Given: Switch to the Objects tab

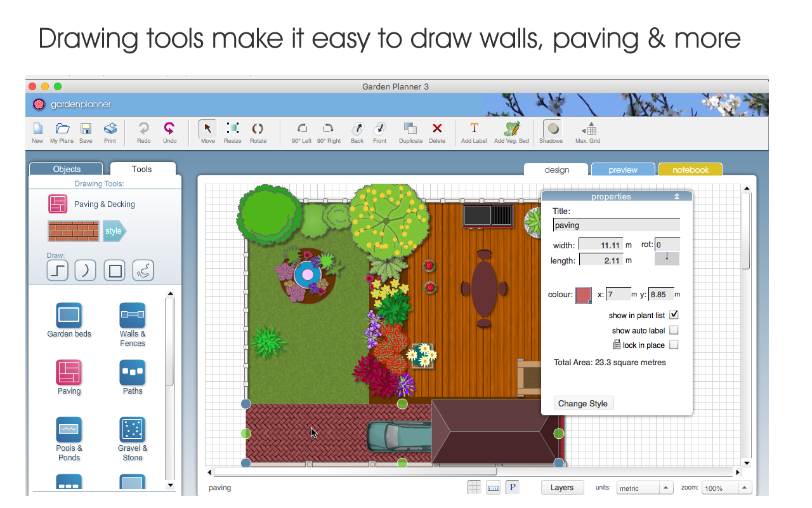Looking at the screenshot, I should 67,169.
